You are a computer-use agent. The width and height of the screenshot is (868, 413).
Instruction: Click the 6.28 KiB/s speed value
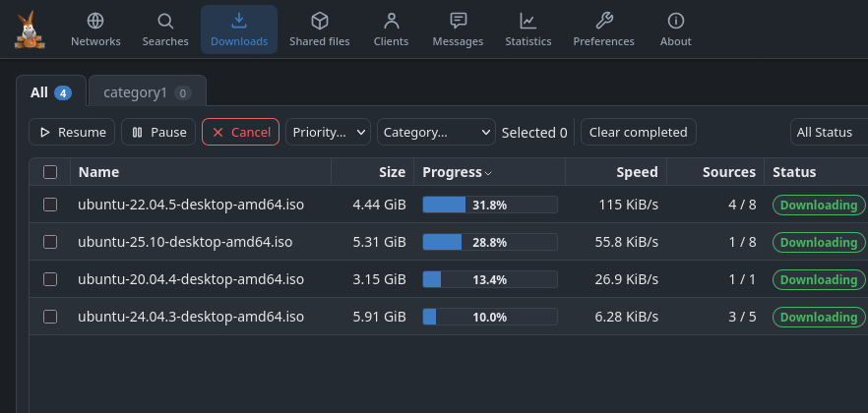pos(626,317)
